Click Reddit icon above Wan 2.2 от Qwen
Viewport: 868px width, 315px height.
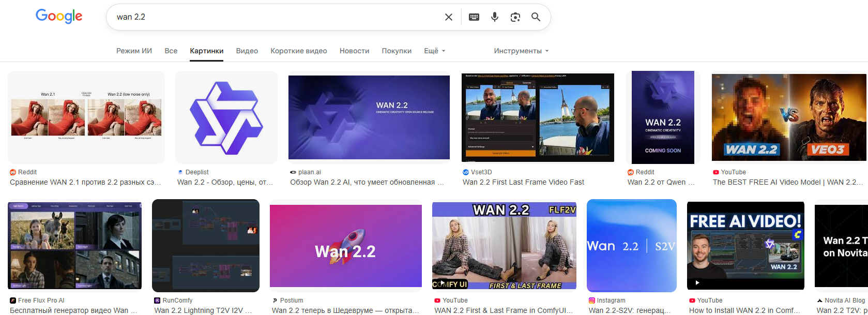point(631,172)
